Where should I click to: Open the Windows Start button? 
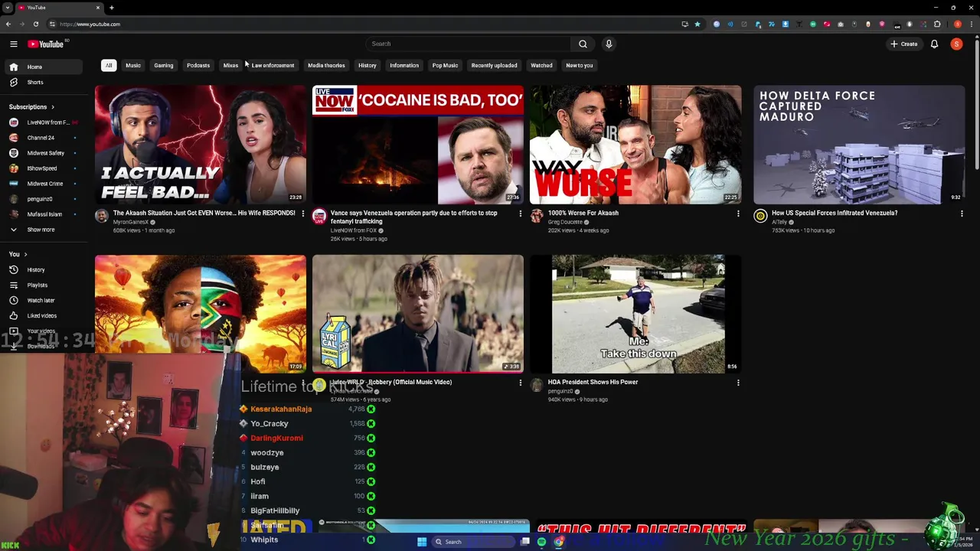pyautogui.click(x=422, y=542)
